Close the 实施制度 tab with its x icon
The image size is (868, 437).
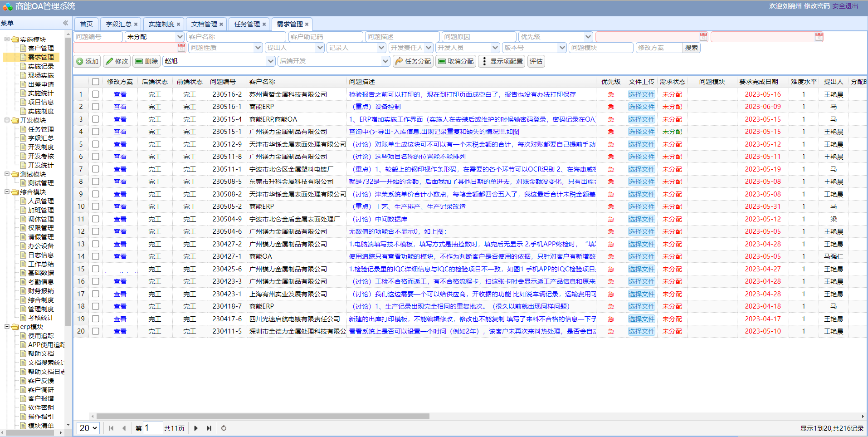click(178, 25)
